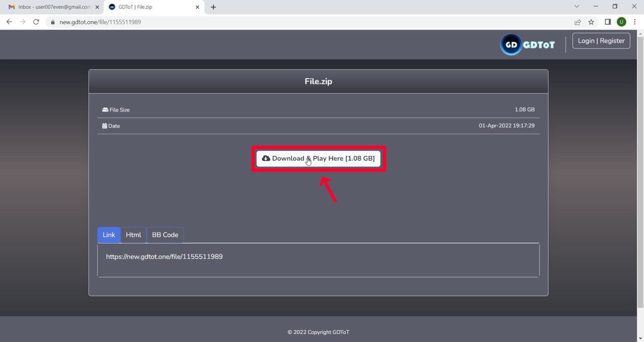The width and height of the screenshot is (644, 342).
Task: Refresh the GDToT page
Action: pos(36,22)
